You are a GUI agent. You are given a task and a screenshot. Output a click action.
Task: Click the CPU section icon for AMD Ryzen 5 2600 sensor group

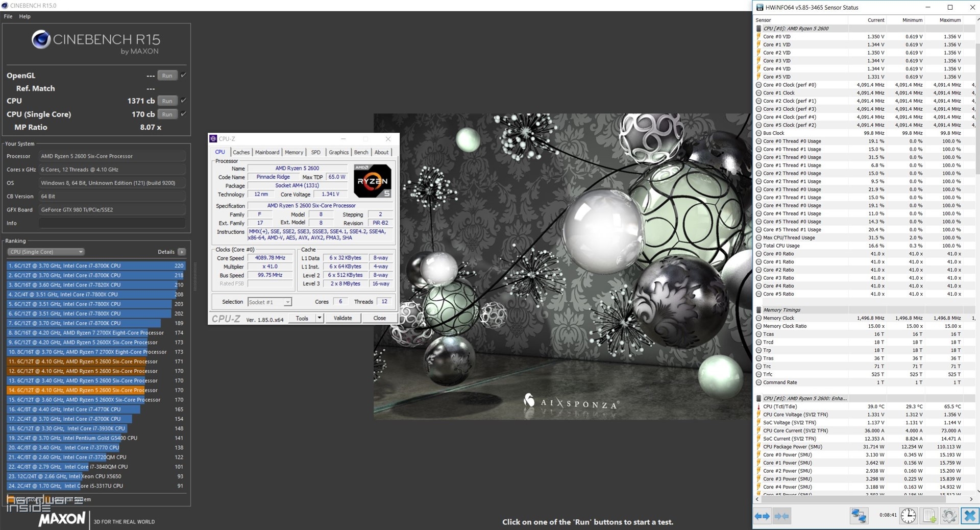(758, 29)
